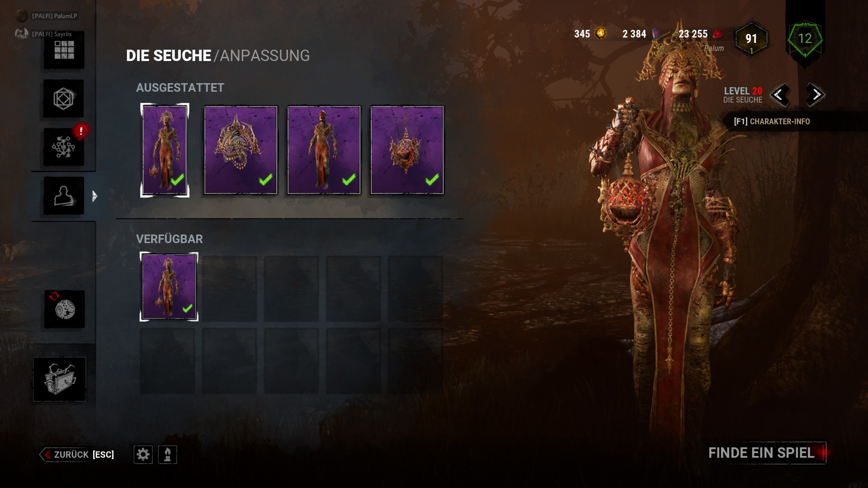
Task: Open the perks hexagon icon in sidebar
Action: pyautogui.click(x=63, y=99)
